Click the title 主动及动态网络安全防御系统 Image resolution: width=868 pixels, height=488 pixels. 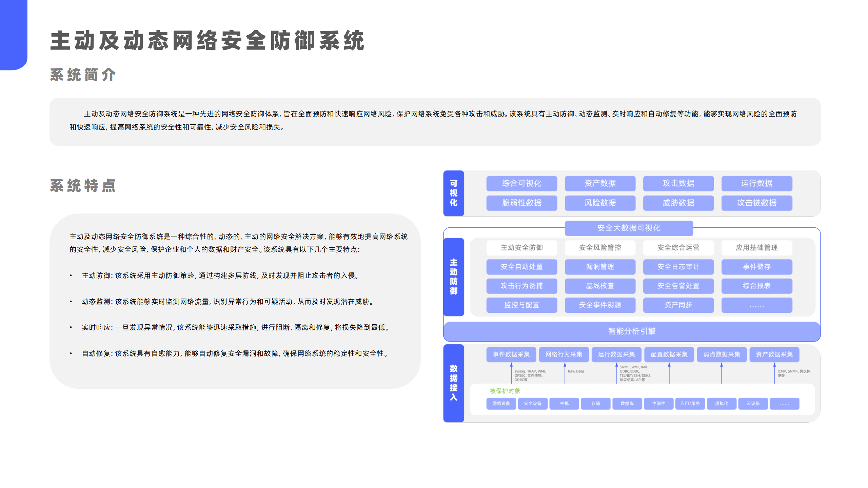coord(207,41)
